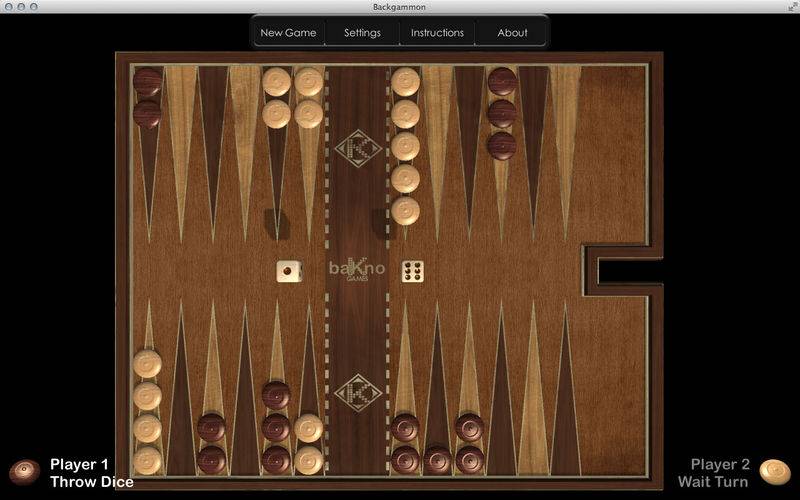This screenshot has width=800, height=500.
Task: Select the uppermost of four light checkers in the bottom-left corner
Action: [147, 364]
